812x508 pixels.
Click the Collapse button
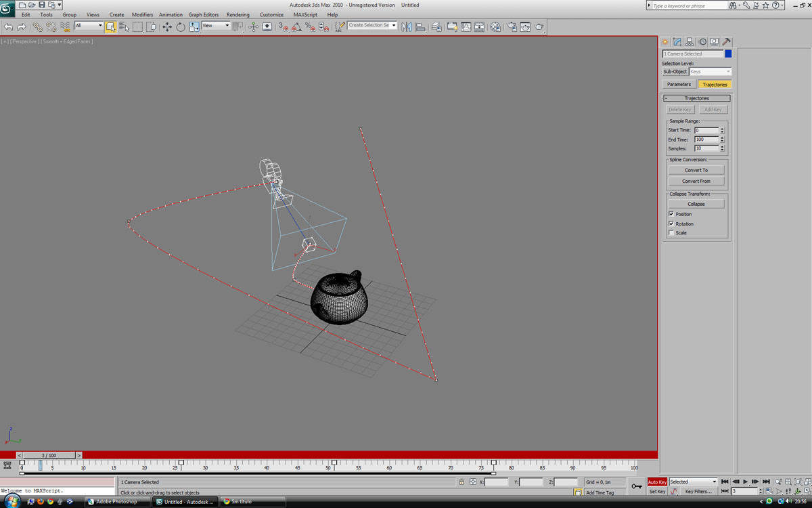696,204
